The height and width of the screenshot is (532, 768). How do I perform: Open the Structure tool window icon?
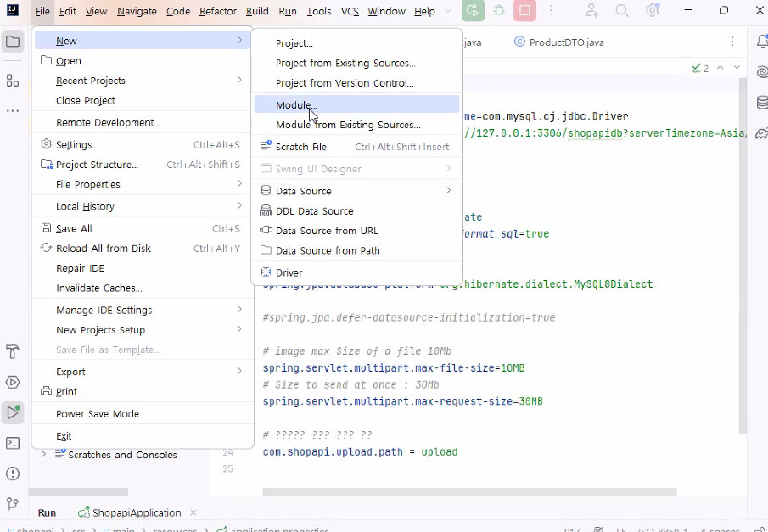click(x=13, y=81)
